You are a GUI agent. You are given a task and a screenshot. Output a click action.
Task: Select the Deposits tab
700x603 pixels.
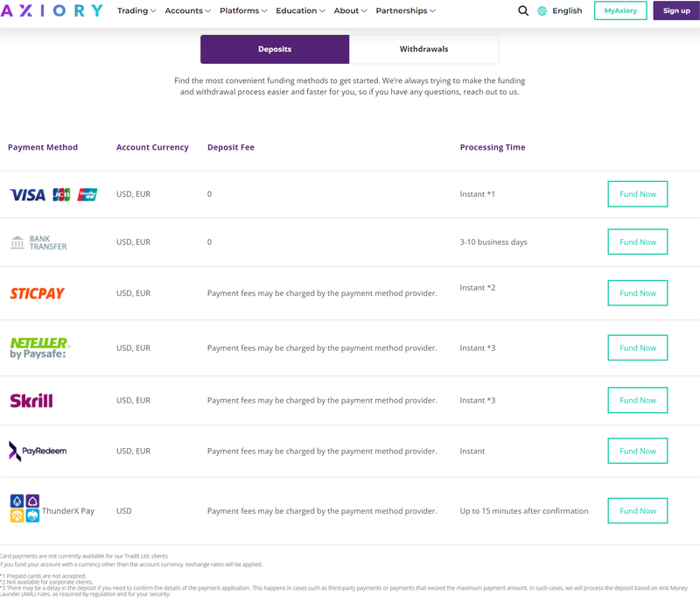[275, 49]
